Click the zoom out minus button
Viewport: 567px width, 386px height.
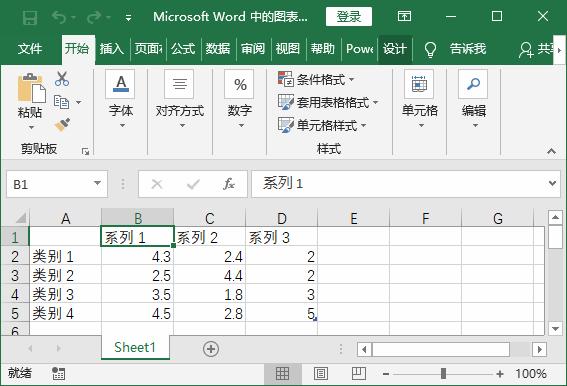pyautogui.click(x=386, y=374)
